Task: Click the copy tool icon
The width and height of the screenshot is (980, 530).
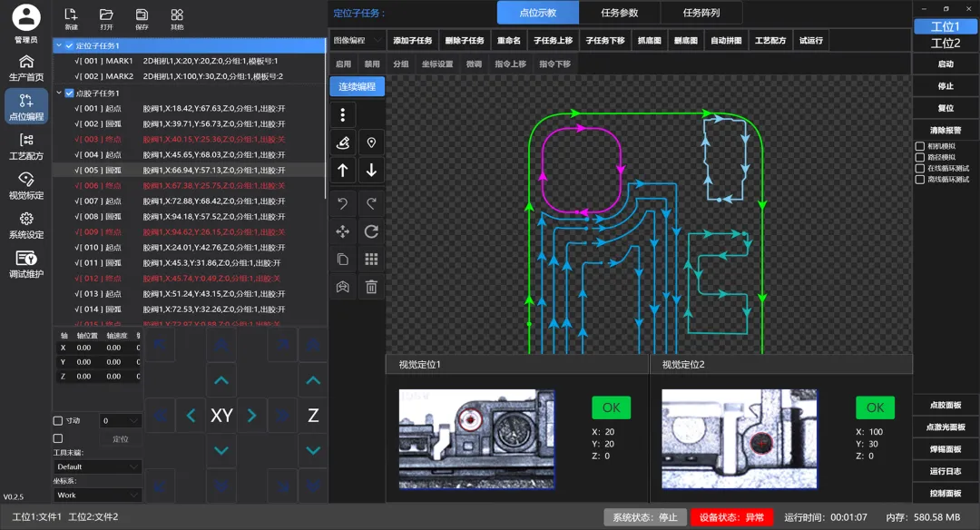Action: (342, 259)
